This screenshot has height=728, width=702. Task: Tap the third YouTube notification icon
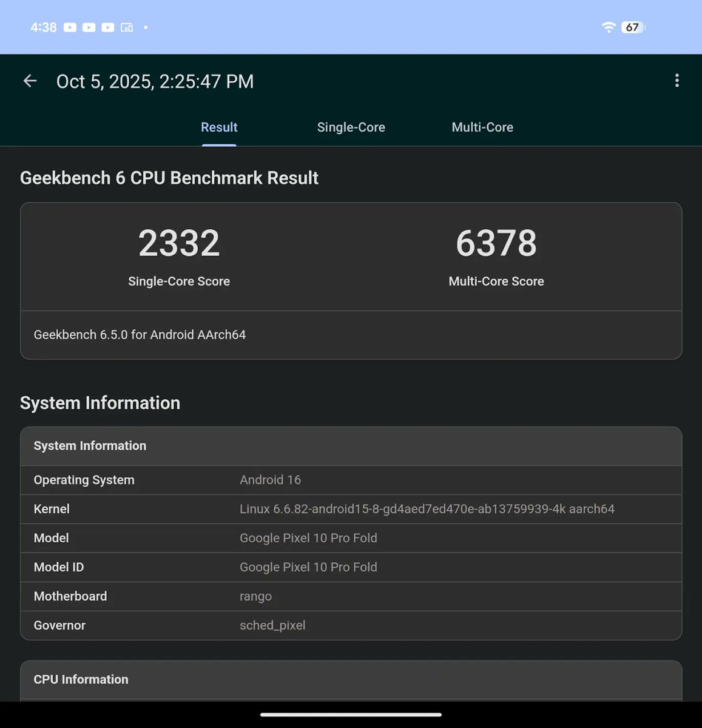pos(108,27)
